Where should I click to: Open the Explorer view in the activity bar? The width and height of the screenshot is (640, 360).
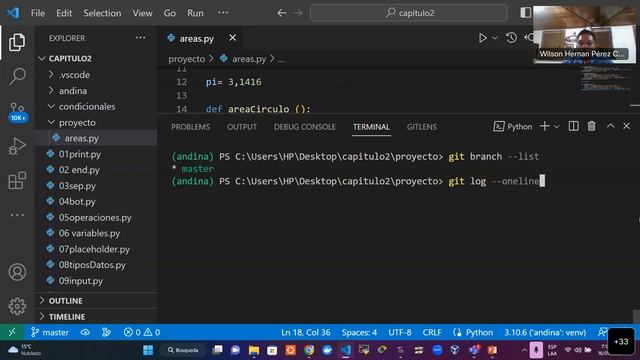[17, 42]
